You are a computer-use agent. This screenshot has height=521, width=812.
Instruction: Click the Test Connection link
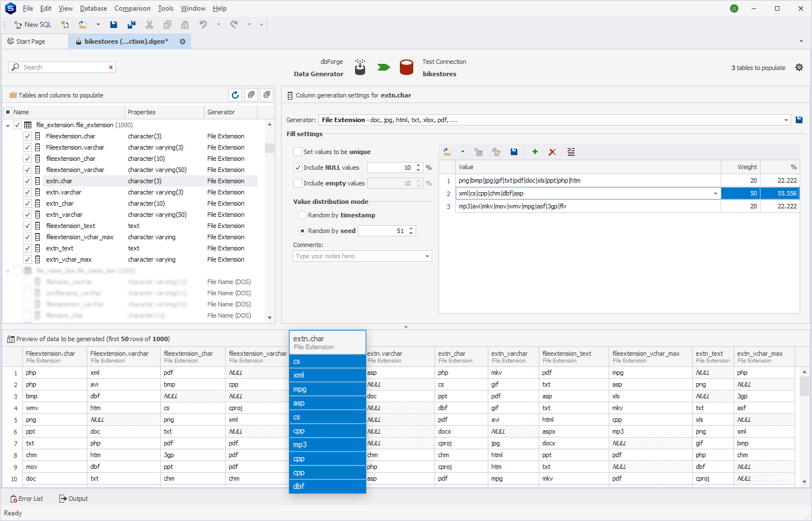[444, 62]
